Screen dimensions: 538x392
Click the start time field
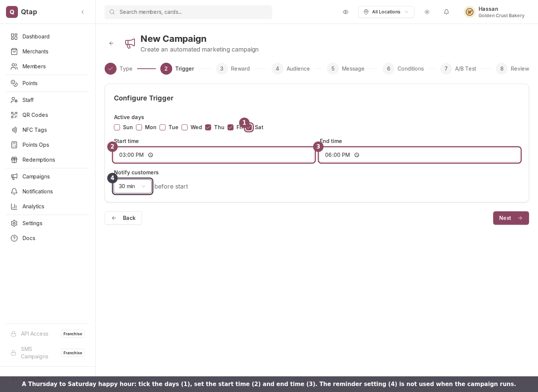(x=214, y=155)
